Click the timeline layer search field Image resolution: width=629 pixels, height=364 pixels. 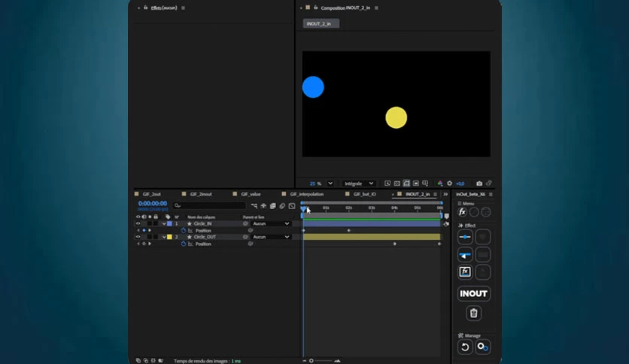[209, 205]
